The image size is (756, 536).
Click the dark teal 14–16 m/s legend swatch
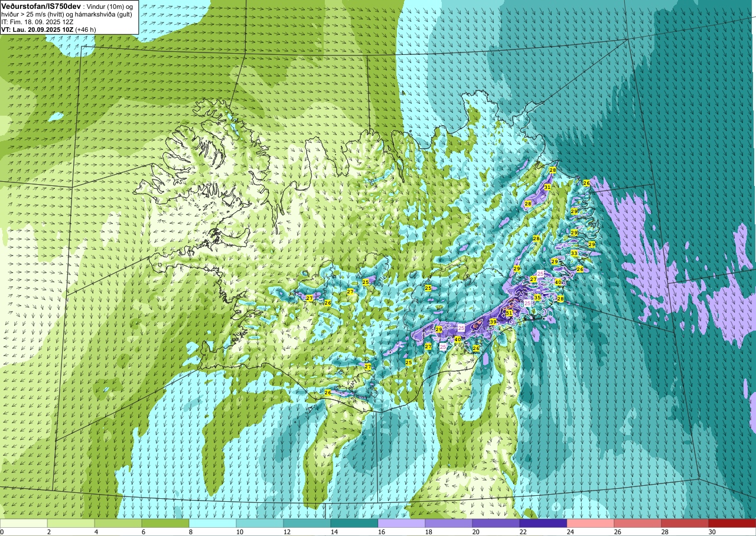(x=354, y=523)
